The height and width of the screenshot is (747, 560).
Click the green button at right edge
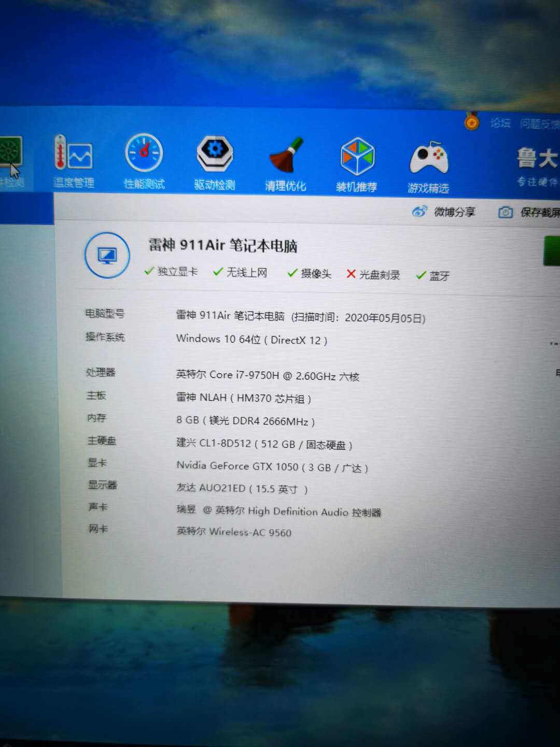[x=552, y=251]
